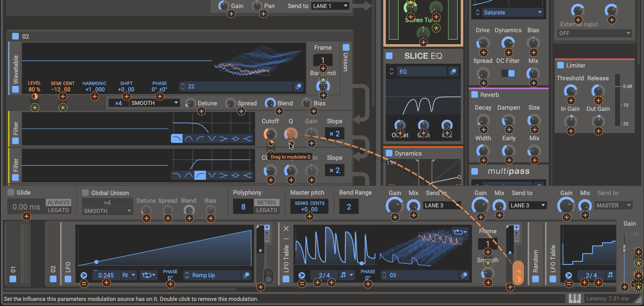Select the notch filter shape in the second filter
The width and height of the screenshot is (644, 306).
(x=211, y=175)
